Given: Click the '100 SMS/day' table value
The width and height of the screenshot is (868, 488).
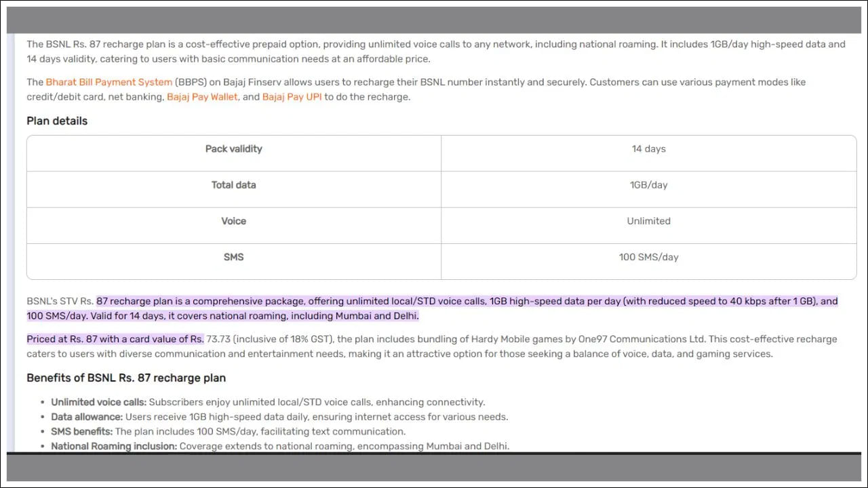Looking at the screenshot, I should tap(649, 257).
